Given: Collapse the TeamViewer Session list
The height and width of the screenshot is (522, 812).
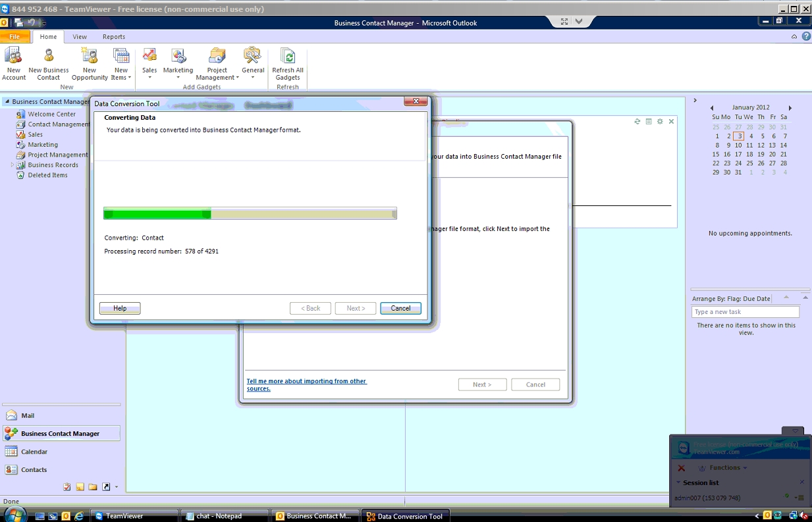Looking at the screenshot, I should click(x=678, y=483).
